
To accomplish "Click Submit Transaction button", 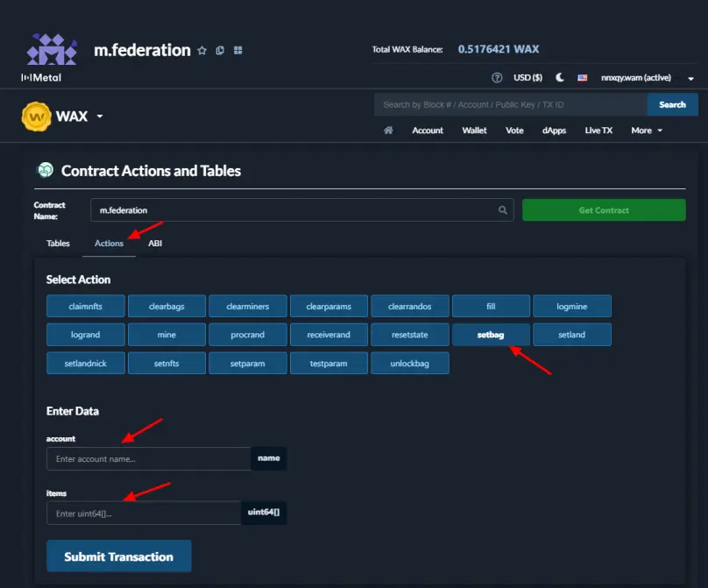I will click(119, 556).
